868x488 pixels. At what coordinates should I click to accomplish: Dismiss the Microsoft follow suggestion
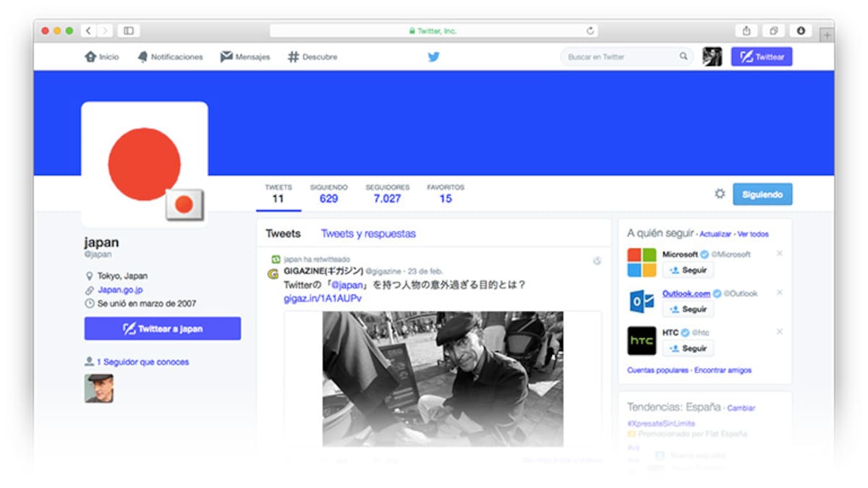(x=779, y=254)
